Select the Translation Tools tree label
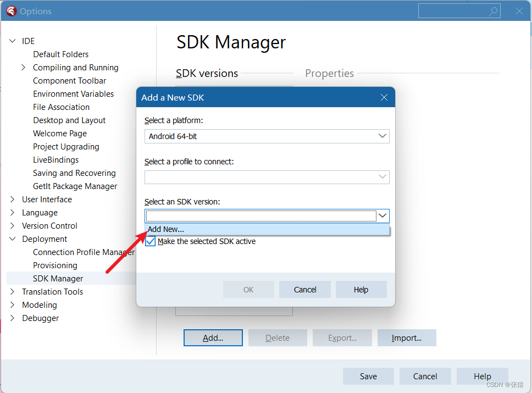 [x=53, y=291]
